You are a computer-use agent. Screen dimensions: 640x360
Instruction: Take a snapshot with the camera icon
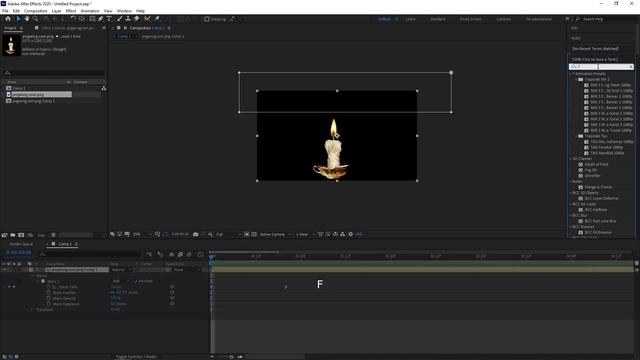[196, 234]
